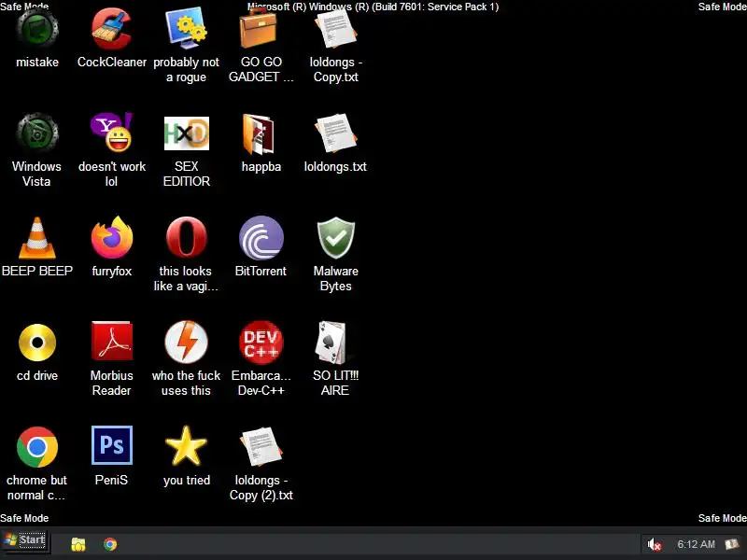Launch the VLC cone "BEEP BEEP" shortcut
Screen dimensions: 747x560
[x=37, y=238]
